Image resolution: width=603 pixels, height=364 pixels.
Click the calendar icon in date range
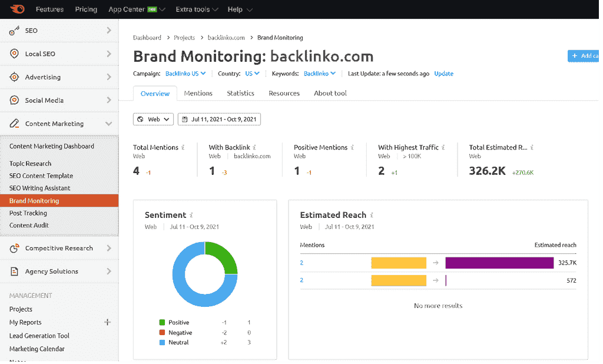tap(184, 120)
